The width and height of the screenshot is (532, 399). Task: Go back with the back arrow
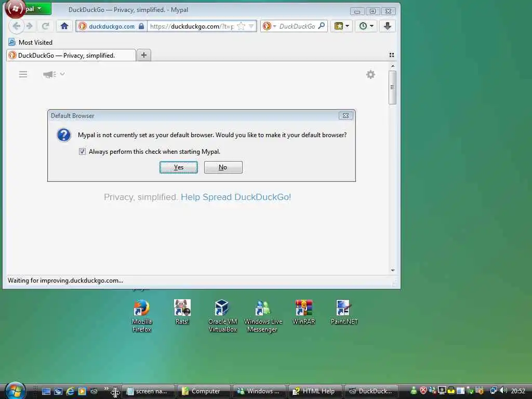pyautogui.click(x=16, y=26)
